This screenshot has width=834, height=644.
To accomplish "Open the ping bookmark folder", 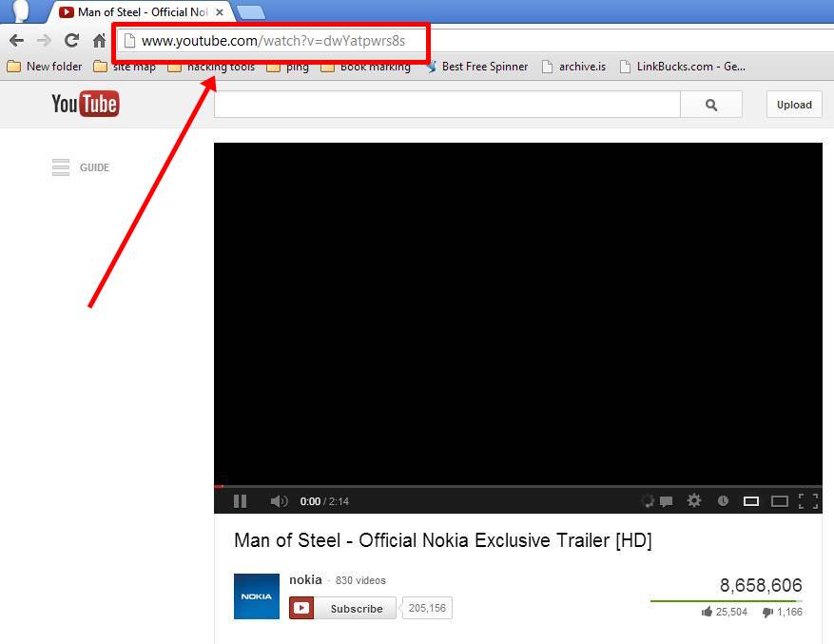I will [x=288, y=67].
